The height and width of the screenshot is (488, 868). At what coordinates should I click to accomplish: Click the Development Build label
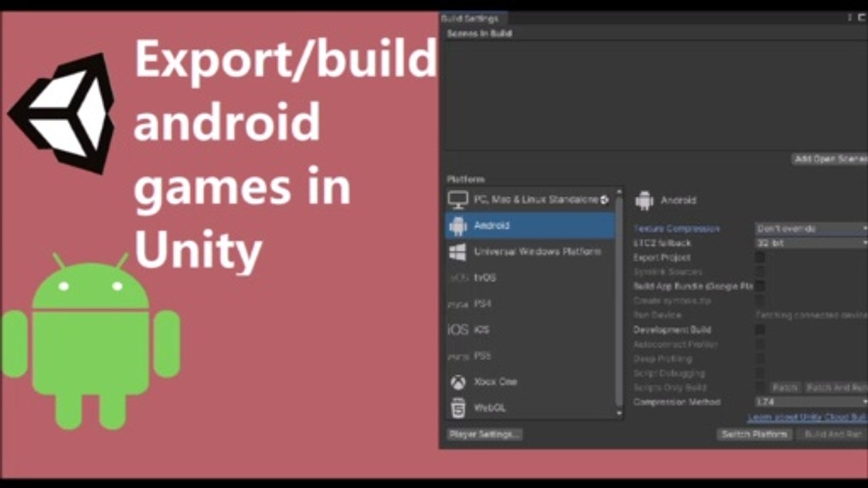[x=672, y=330]
